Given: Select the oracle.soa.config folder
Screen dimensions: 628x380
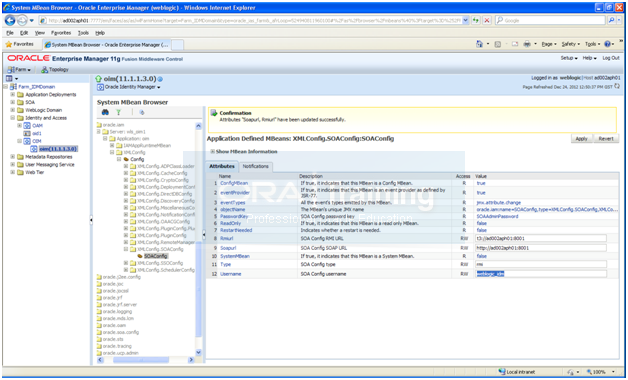Looking at the screenshot, I should pyautogui.click(x=121, y=332).
